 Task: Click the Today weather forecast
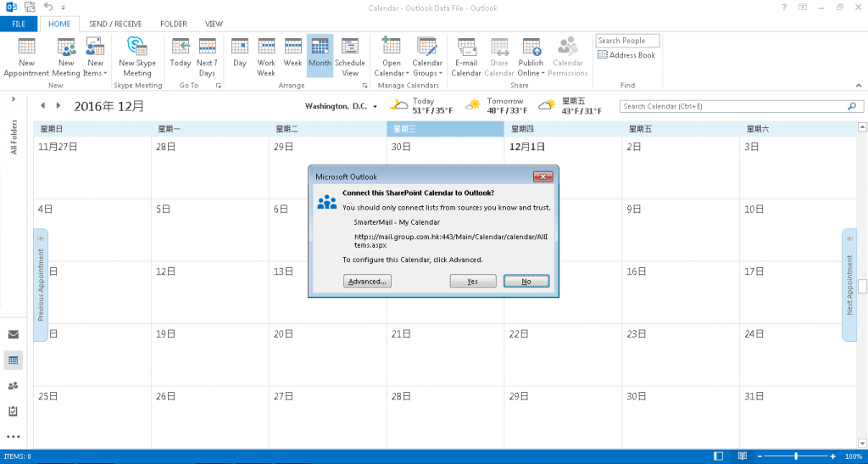[421, 106]
